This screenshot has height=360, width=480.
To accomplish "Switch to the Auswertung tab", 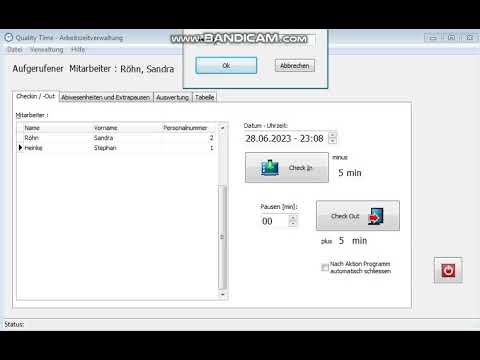I will [172, 97].
